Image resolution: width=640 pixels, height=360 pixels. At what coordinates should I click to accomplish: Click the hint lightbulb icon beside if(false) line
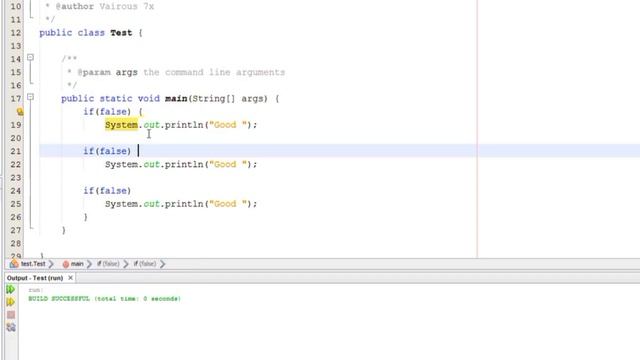click(20, 111)
